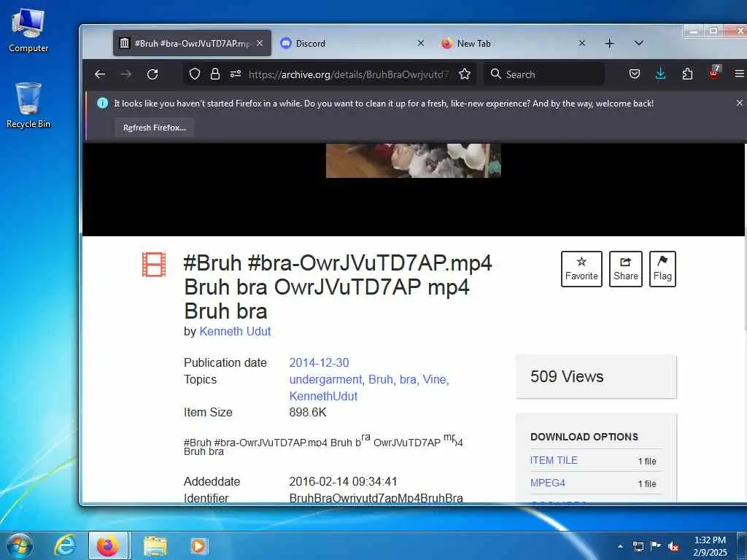
Task: Open the Kenneth Udut author link
Action: [235, 332]
